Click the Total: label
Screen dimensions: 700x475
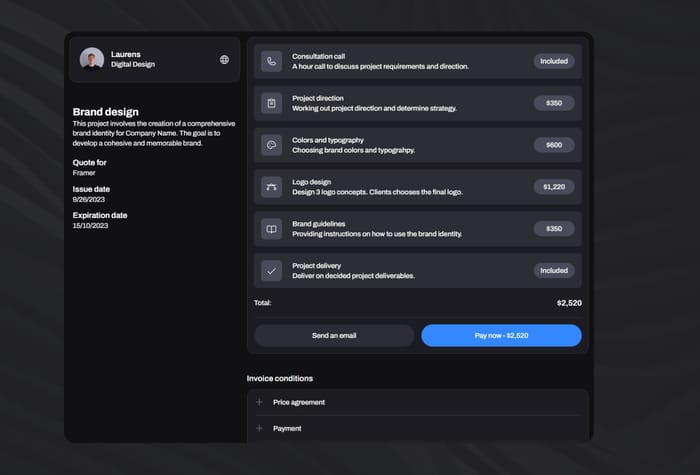(262, 303)
